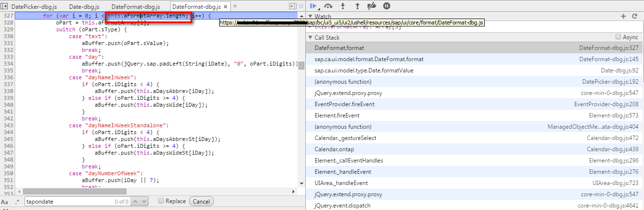Select the UIArea._handleEvent frame
Image resolution: width=644 pixels, height=210 pixels.
474,183
